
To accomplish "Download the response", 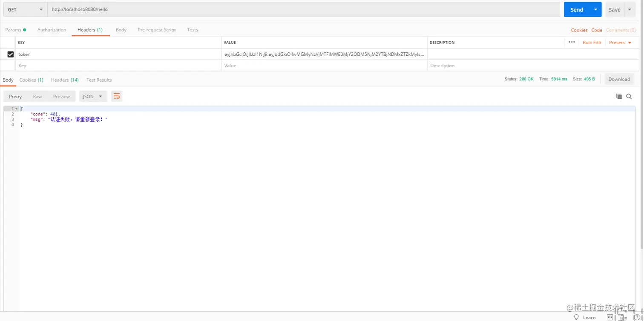I will click(619, 79).
